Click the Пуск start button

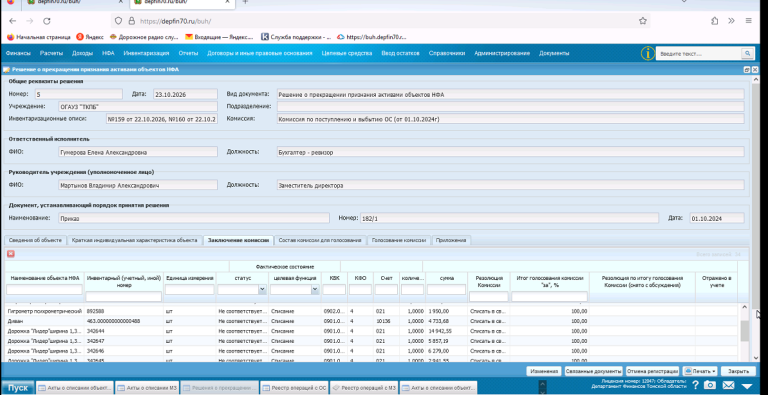pyautogui.click(x=18, y=388)
